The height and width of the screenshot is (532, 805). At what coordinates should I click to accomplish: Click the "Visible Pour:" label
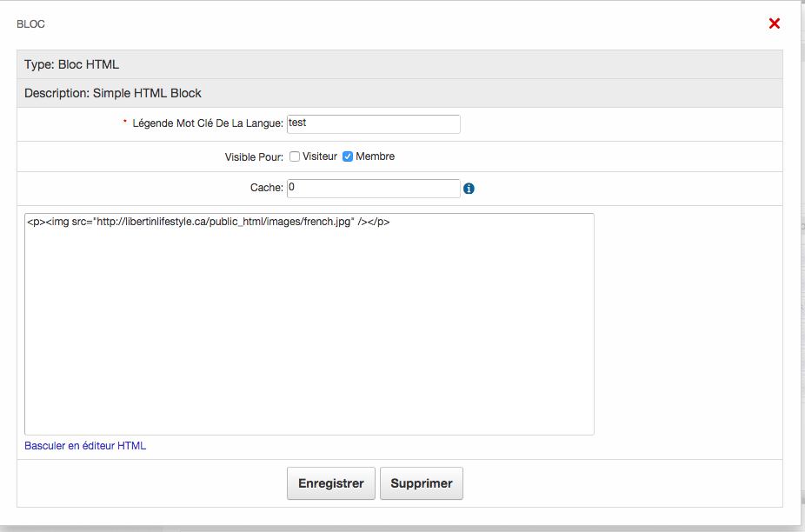[254, 157]
